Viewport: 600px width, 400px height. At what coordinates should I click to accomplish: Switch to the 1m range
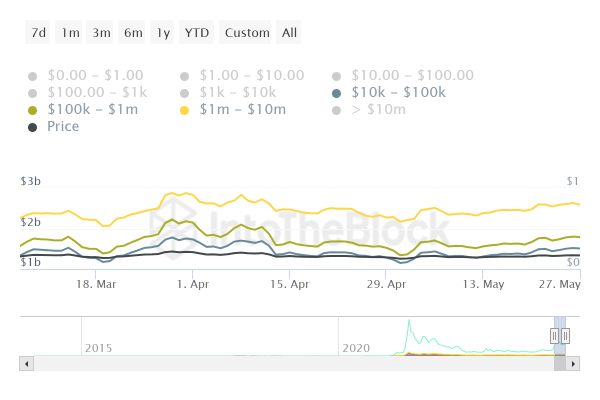tap(70, 33)
